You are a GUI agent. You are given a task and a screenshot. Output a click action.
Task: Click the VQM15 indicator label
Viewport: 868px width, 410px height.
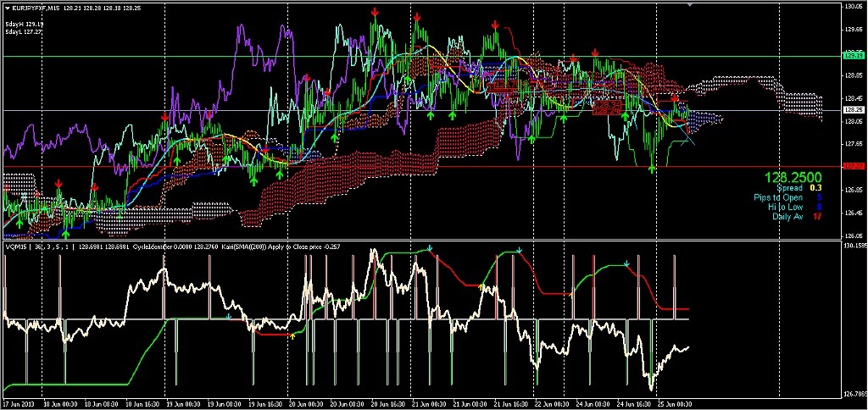point(15,247)
